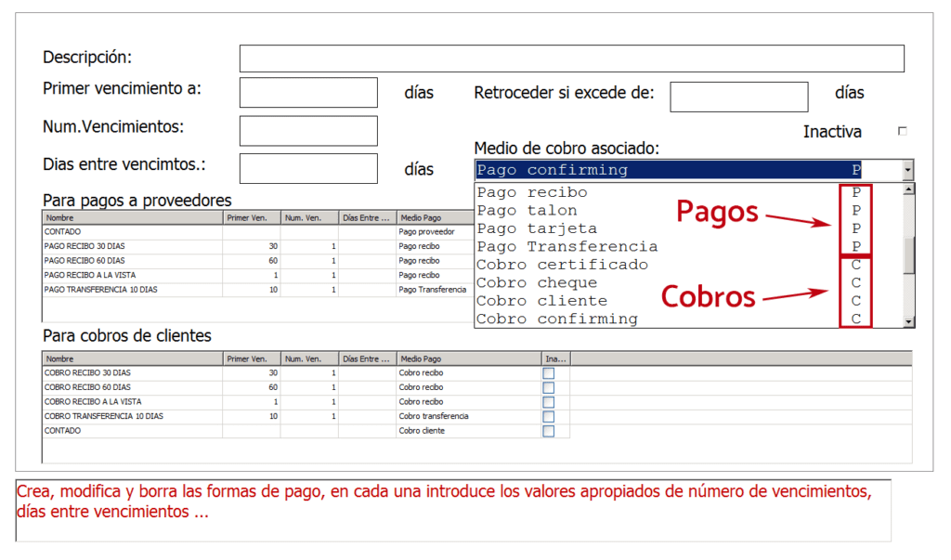Focus the Primer vencimiento a días field
951x560 pixels.
pyautogui.click(x=308, y=93)
